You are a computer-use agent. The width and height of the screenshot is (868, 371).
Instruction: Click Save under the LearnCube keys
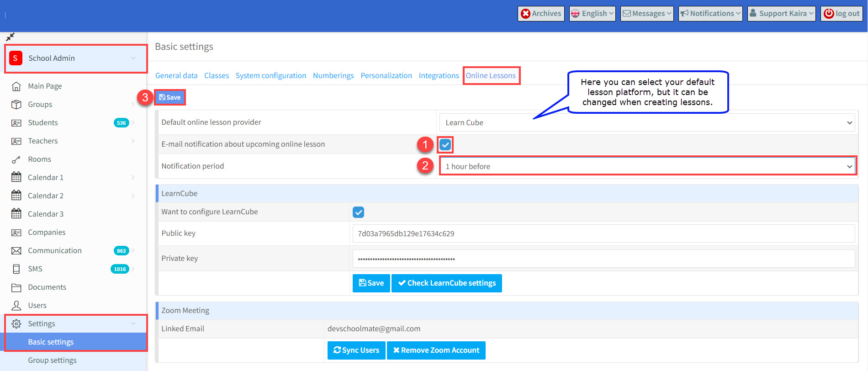[x=371, y=283]
